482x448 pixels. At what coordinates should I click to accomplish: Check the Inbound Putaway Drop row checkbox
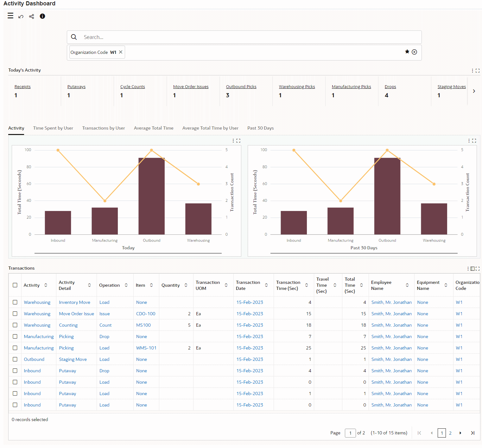pyautogui.click(x=15, y=371)
